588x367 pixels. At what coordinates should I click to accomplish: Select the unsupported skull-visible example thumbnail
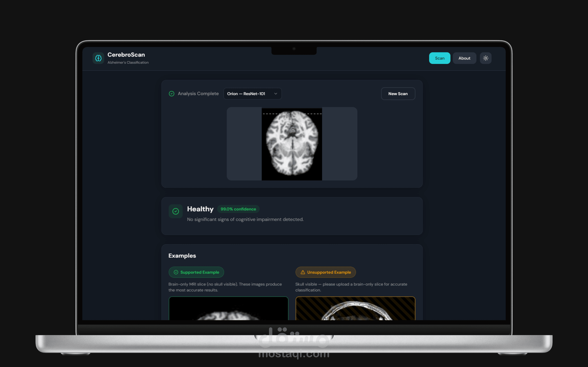click(x=355, y=308)
